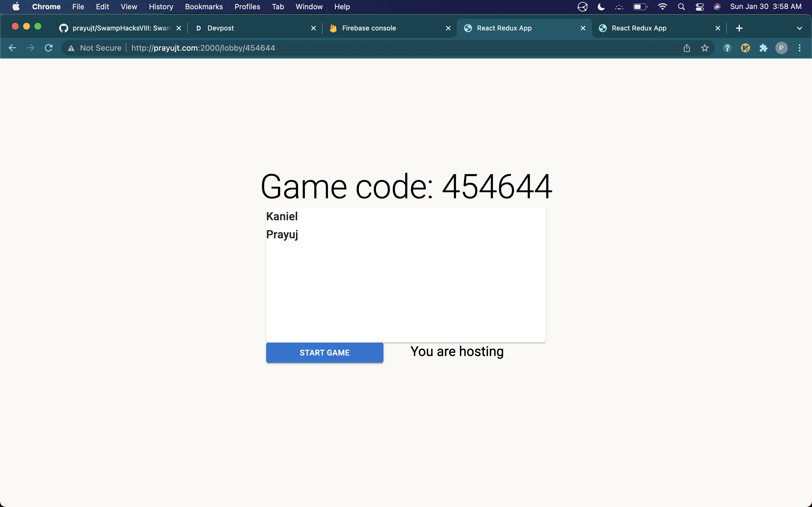The image size is (812, 507).
Task: Open the Extensions puzzle piece icon
Action: pyautogui.click(x=763, y=48)
